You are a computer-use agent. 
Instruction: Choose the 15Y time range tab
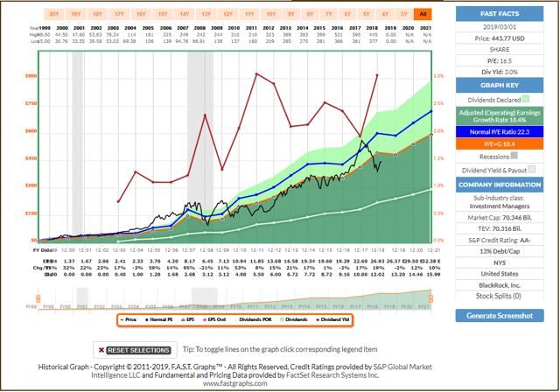pyautogui.click(x=163, y=14)
